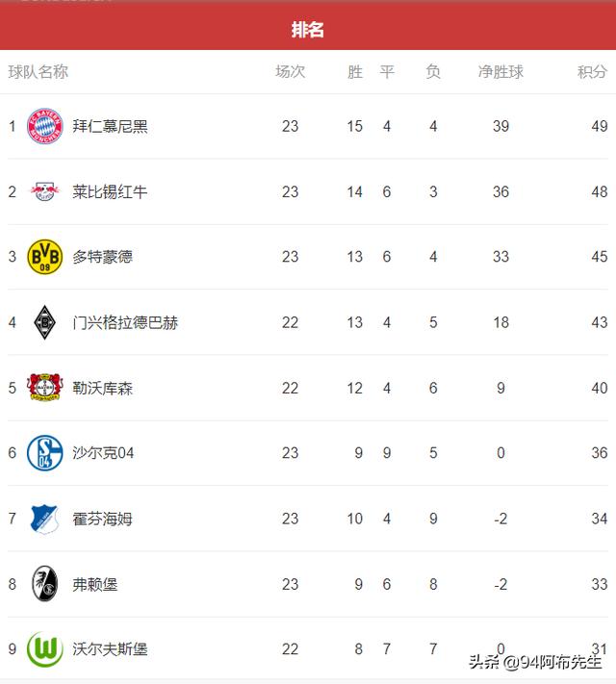Click the green Wolfsburg W logo
Image resolution: width=616 pixels, height=684 pixels.
coord(45,649)
